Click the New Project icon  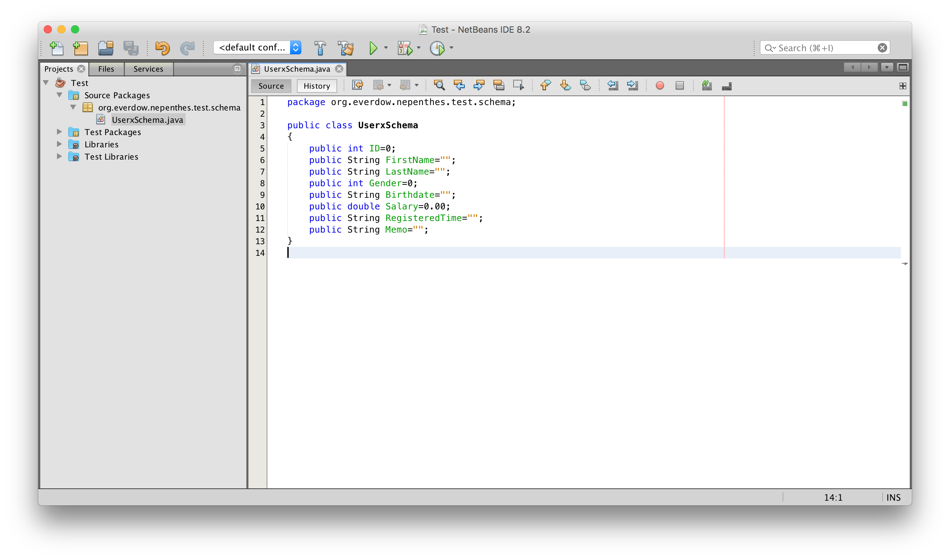click(x=81, y=48)
